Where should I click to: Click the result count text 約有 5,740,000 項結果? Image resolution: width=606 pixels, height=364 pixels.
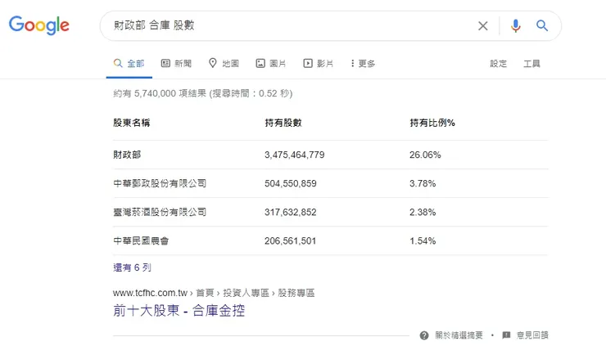pos(160,93)
